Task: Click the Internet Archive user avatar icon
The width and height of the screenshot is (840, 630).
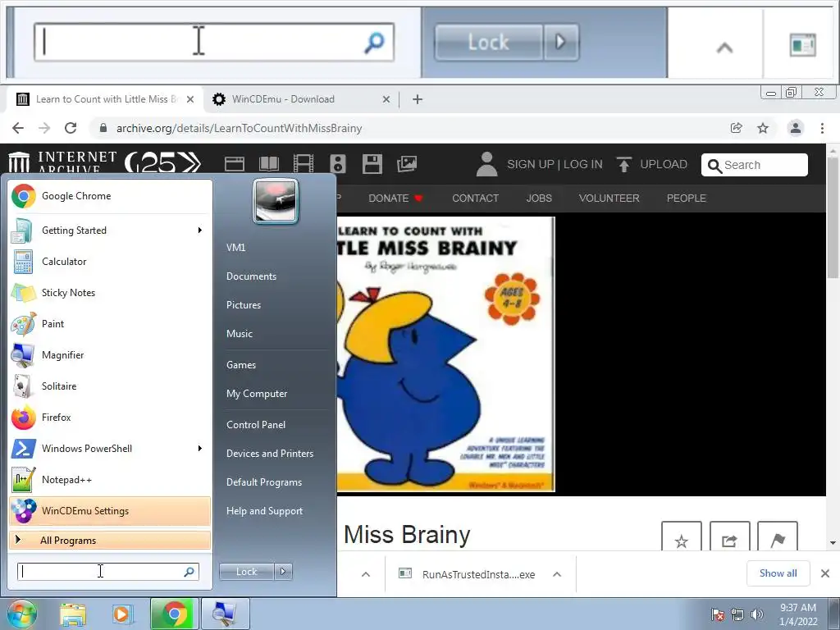Action: [486, 164]
